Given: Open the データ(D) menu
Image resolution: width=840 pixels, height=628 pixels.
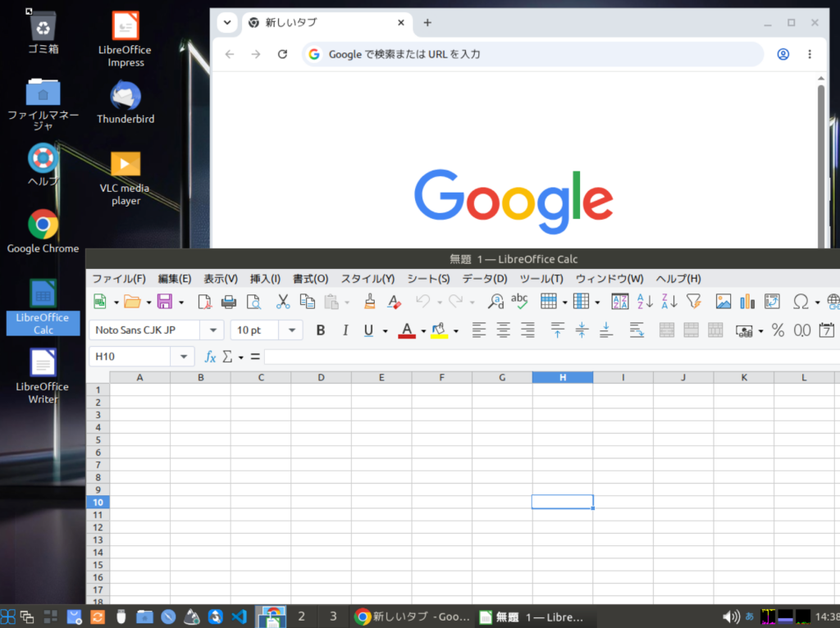Looking at the screenshot, I should pos(484,279).
